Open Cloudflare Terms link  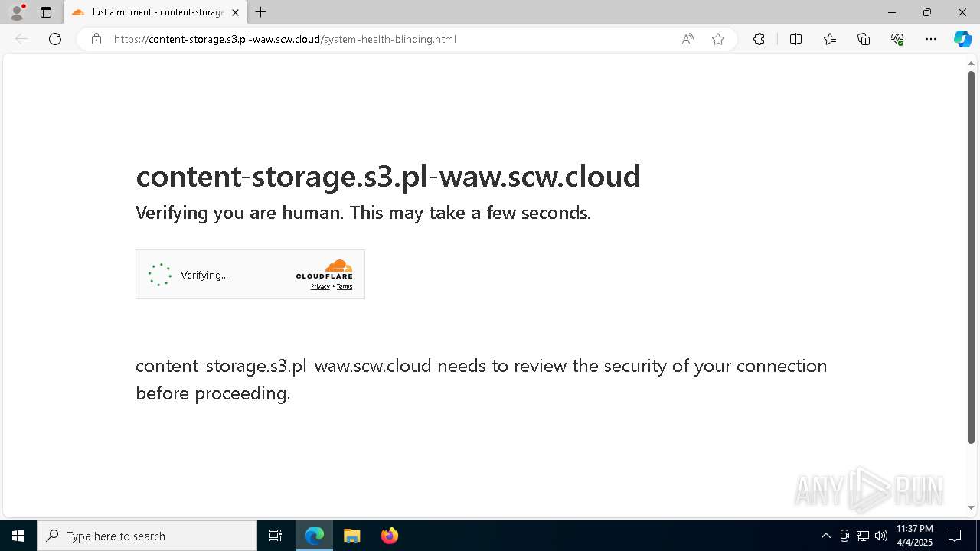point(345,286)
